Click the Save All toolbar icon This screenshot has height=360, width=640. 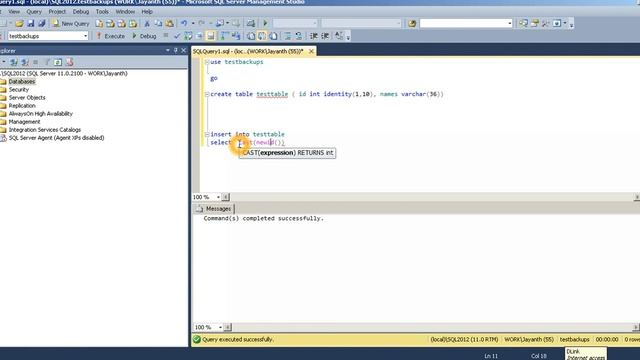tap(41, 24)
